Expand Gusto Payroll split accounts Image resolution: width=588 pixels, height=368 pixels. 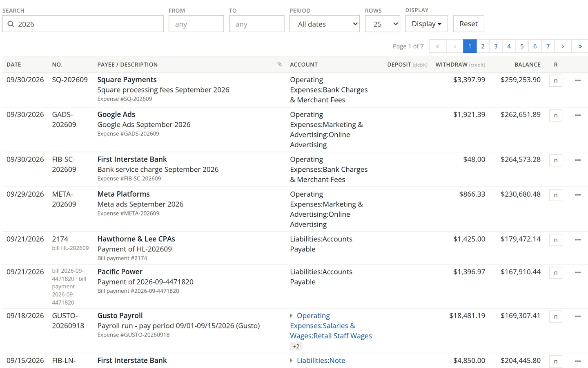(x=291, y=316)
